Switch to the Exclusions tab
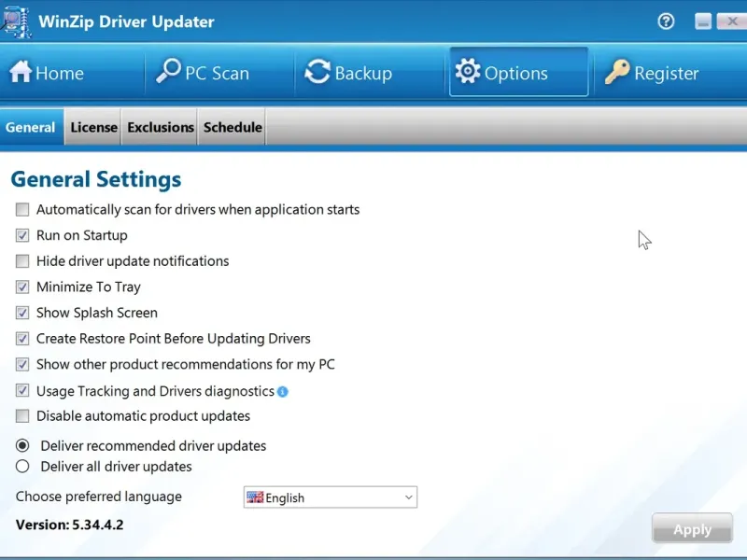Viewport: 747px width, 560px height. point(160,127)
